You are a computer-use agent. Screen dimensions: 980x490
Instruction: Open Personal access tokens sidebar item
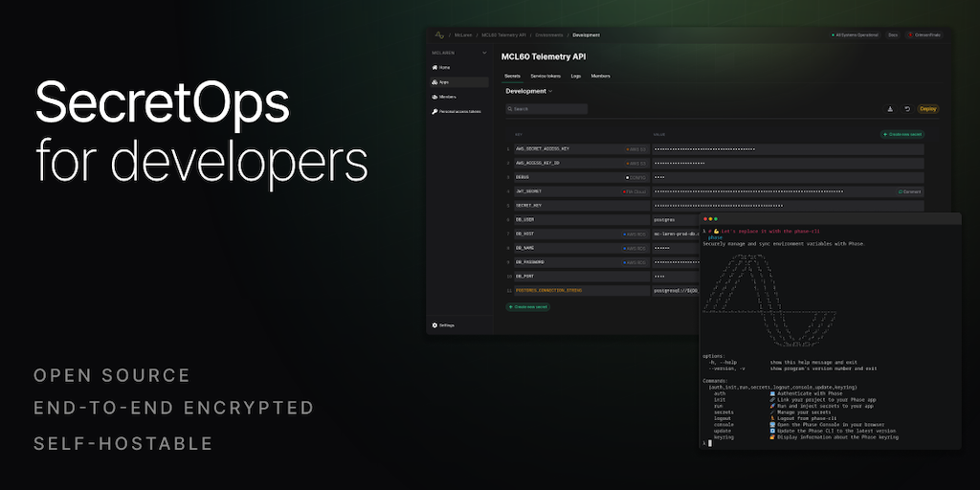[x=457, y=111]
